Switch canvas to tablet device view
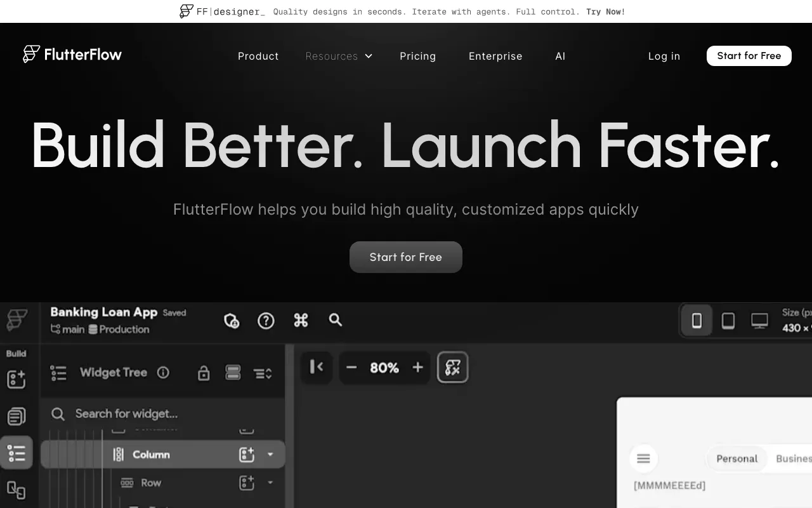The height and width of the screenshot is (508, 812). [728, 321]
